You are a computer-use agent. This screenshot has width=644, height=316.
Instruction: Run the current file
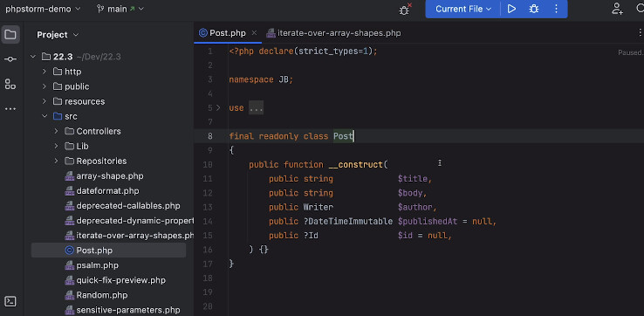pos(511,9)
